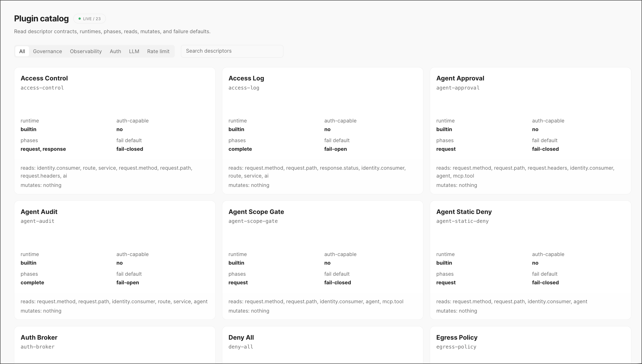Click the reads line in Agent Static Deny
The height and width of the screenshot is (364, 642).
(x=512, y=302)
